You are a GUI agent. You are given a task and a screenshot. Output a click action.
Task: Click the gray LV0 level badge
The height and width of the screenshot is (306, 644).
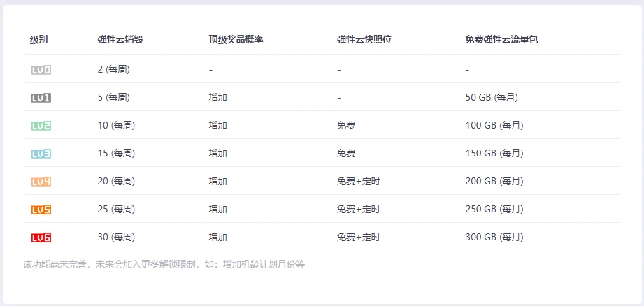pos(41,70)
